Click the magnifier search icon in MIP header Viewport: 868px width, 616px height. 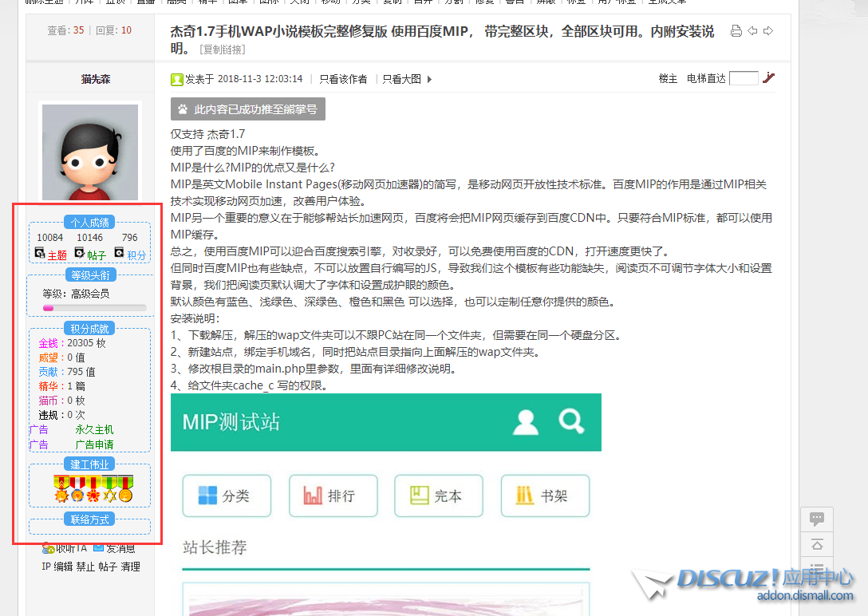point(571,421)
